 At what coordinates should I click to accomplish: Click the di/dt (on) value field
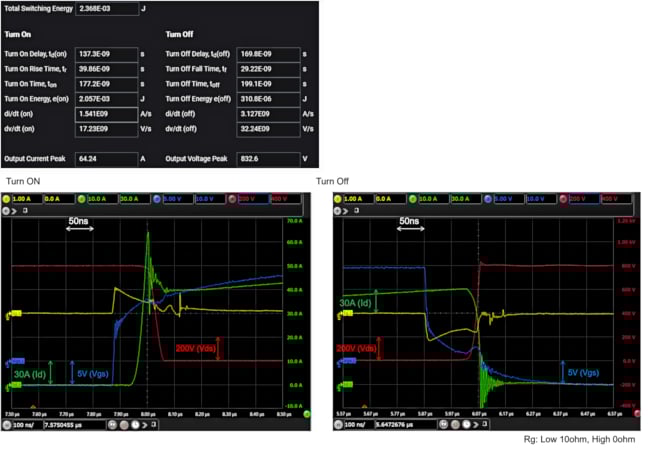pyautogui.click(x=106, y=114)
